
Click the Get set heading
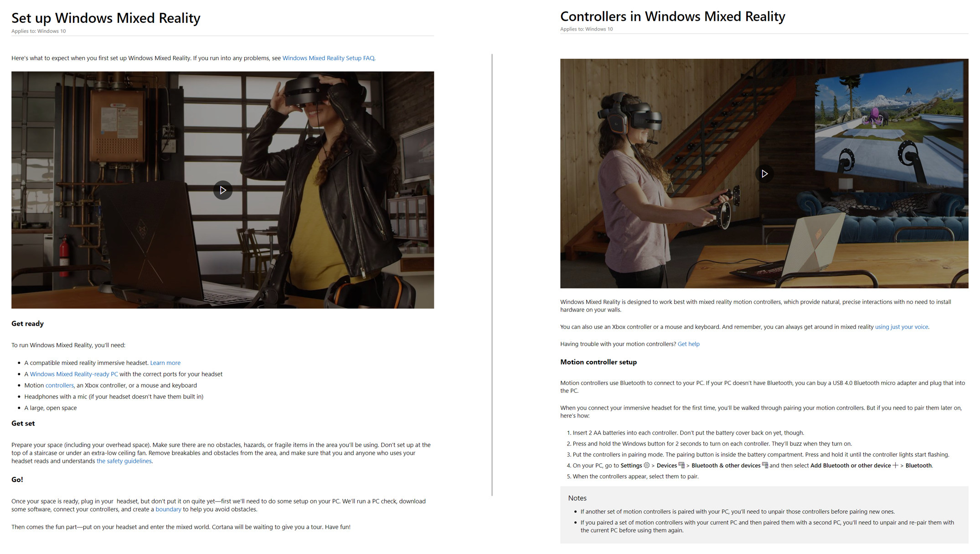click(23, 423)
